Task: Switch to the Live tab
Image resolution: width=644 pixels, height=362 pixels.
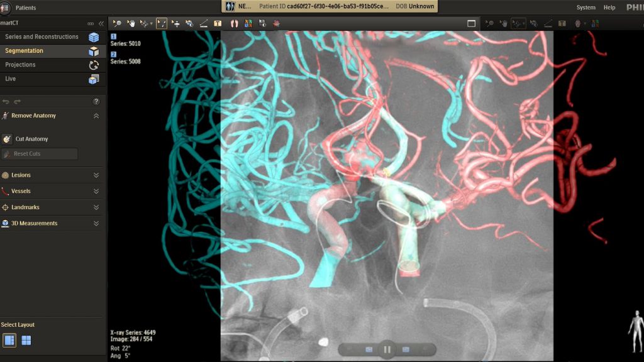Action: (53, 79)
